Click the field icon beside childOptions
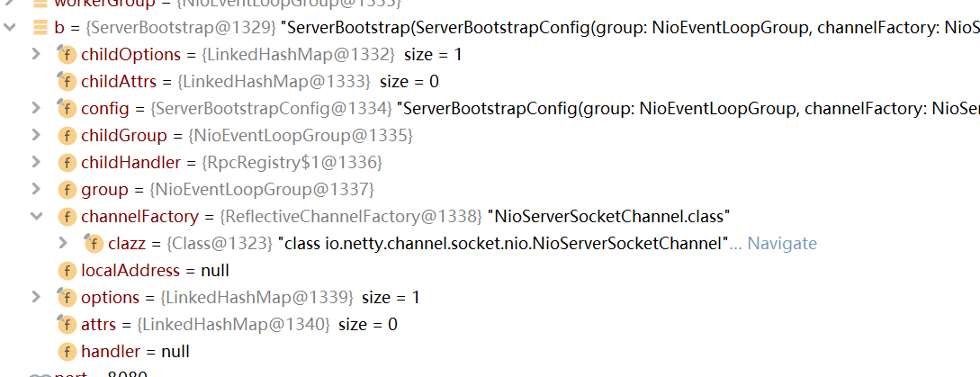Viewport: 980px width, 377px height. 67,54
